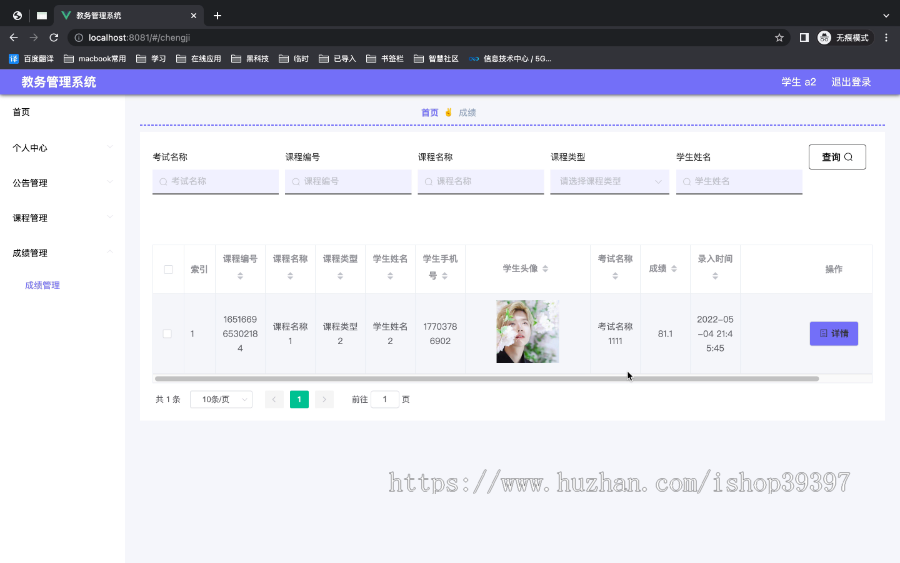Sort by 录入时间 column
Viewport: 900px width, 563px height.
(715, 276)
